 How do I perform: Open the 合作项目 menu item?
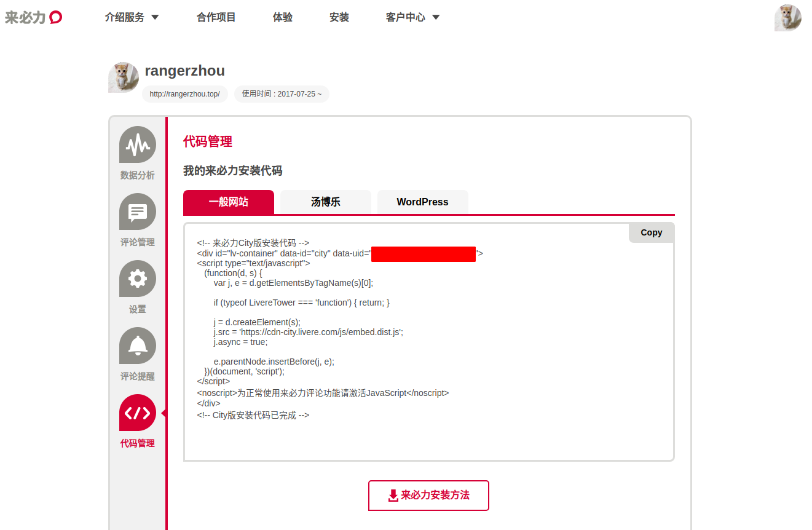tap(216, 17)
